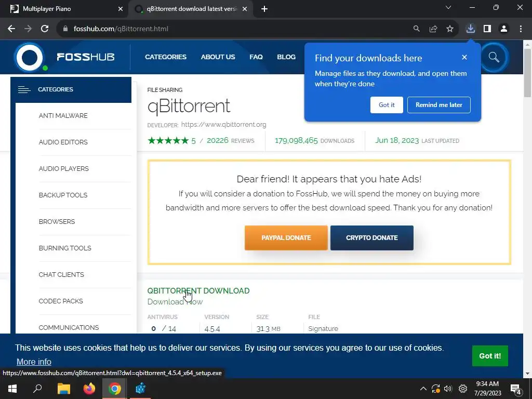Click the taskbar clock showing 9:34 AM
Screen dimensions: 532x399
[x=487, y=389]
